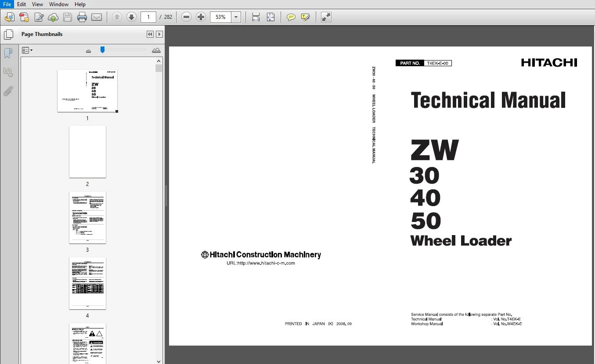The height and width of the screenshot is (364, 595).
Task: Open the Edit menu
Action: tap(22, 4)
